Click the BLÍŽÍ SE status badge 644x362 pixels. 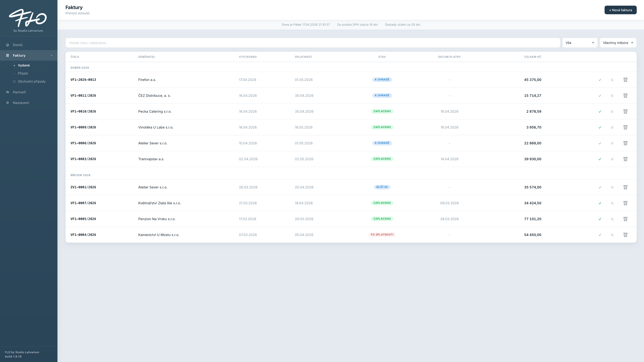coord(382,187)
